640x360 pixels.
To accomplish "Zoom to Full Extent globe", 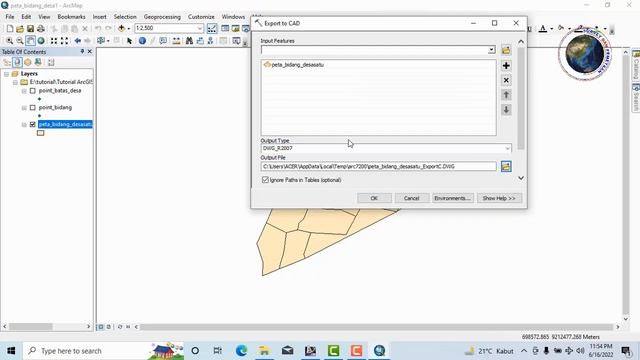I will (41, 41).
